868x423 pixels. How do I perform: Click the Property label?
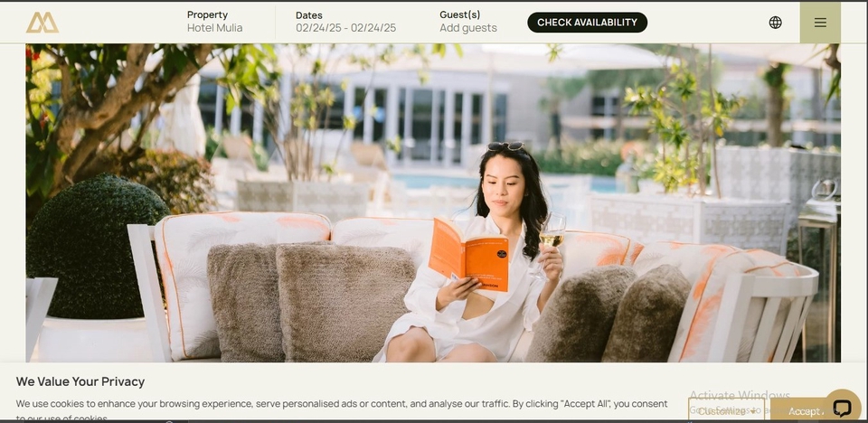tap(207, 15)
